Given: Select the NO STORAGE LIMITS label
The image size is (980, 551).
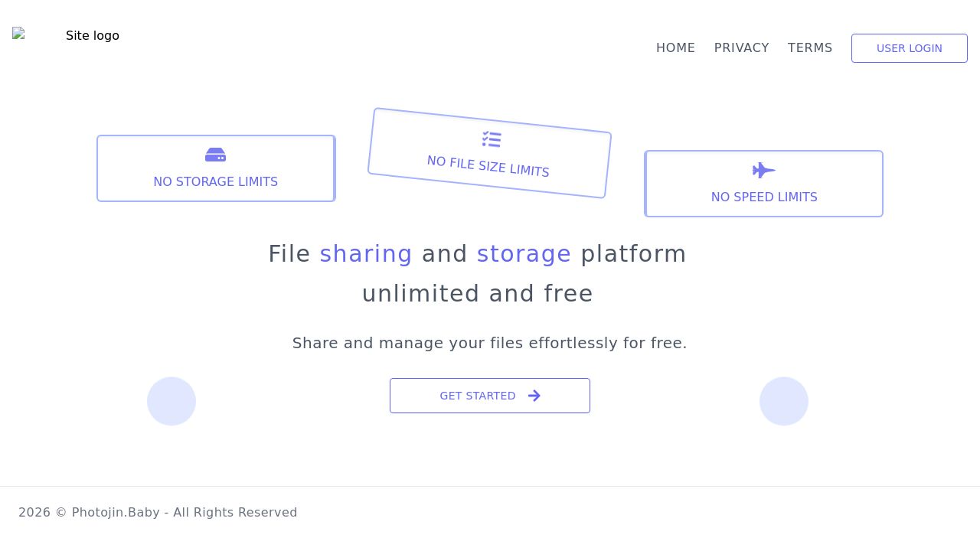Looking at the screenshot, I should click(x=215, y=182).
